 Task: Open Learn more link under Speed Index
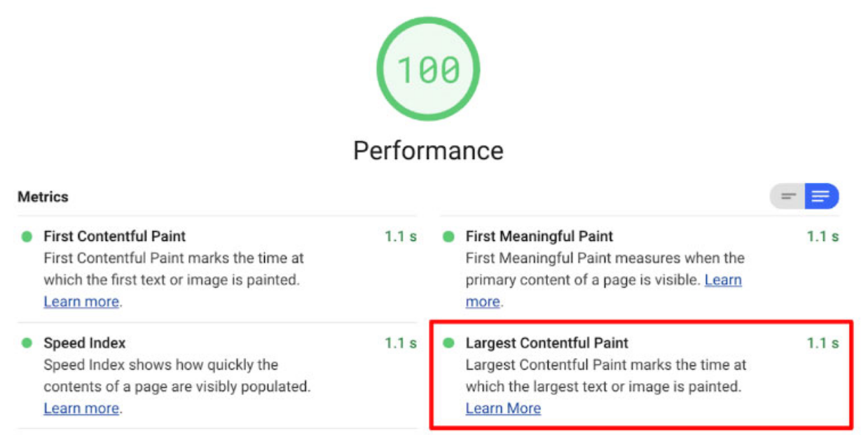click(x=81, y=408)
